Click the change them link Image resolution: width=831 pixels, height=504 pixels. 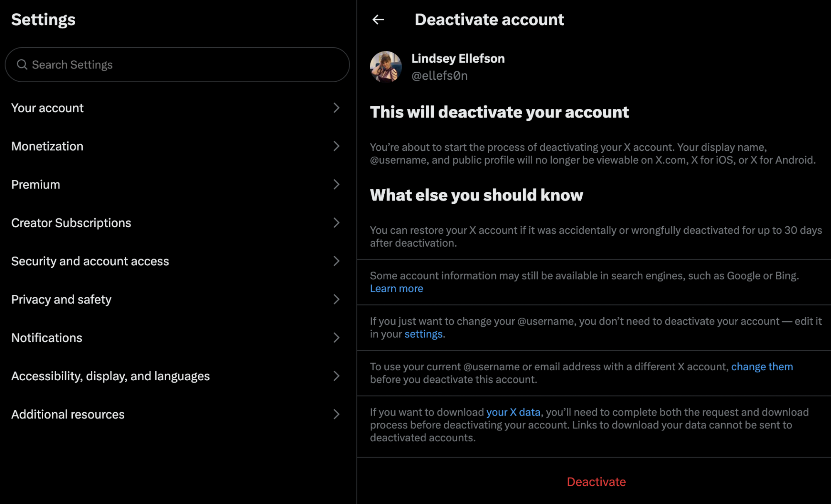[762, 367]
